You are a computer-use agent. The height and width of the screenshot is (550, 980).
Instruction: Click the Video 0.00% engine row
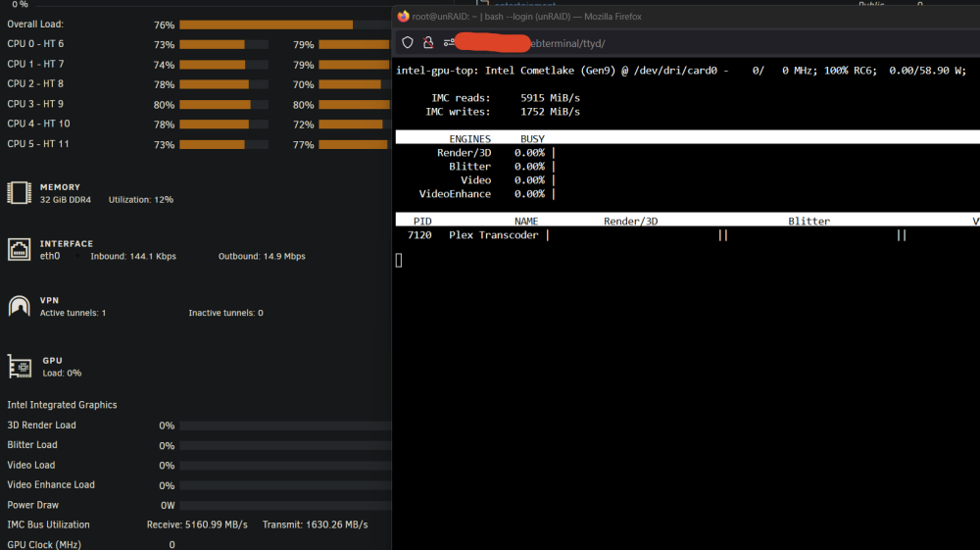(x=508, y=180)
